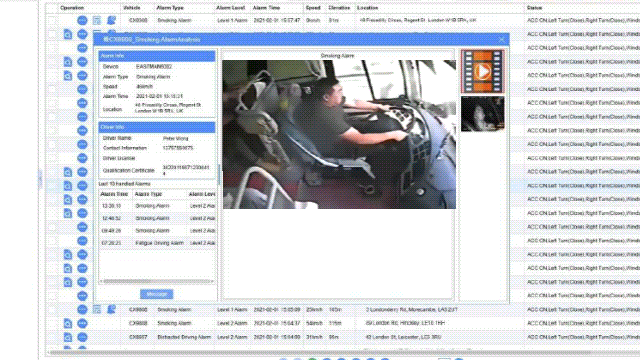
Task: Click Level 1 Alarm in the 15:07:47 row
Action: pos(232,20)
